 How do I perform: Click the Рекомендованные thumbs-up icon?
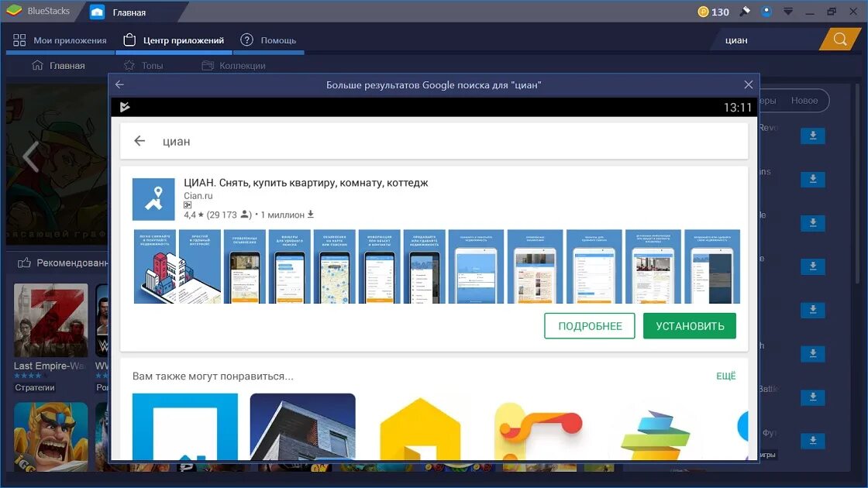[24, 263]
